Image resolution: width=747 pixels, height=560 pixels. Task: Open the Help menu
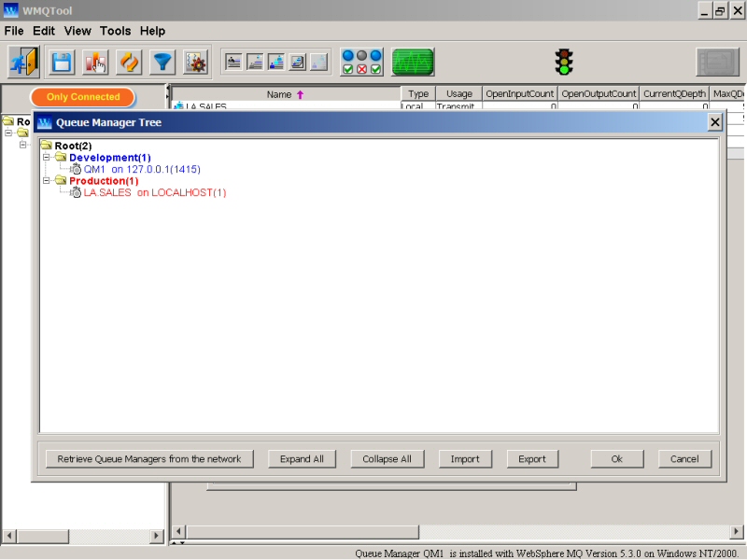point(152,31)
